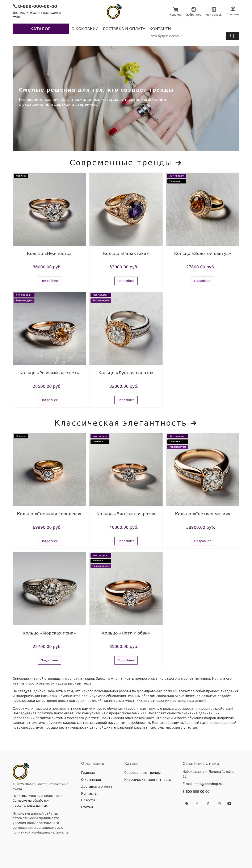Click the search magnifier button
The image size is (252, 868).
[x=232, y=36]
